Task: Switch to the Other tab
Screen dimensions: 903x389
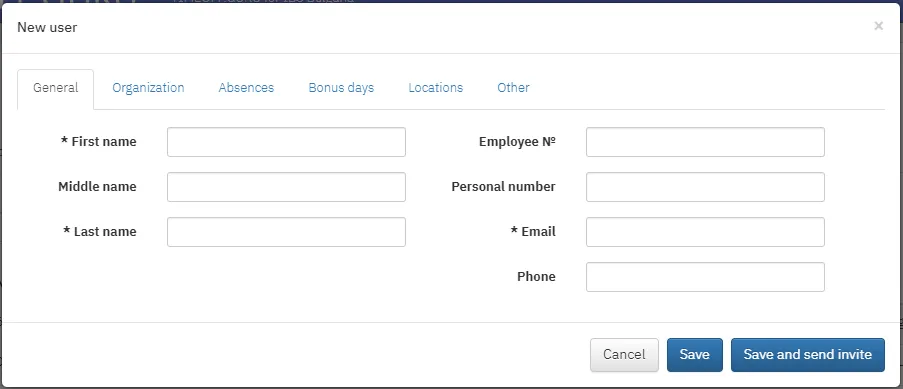Action: tap(513, 88)
